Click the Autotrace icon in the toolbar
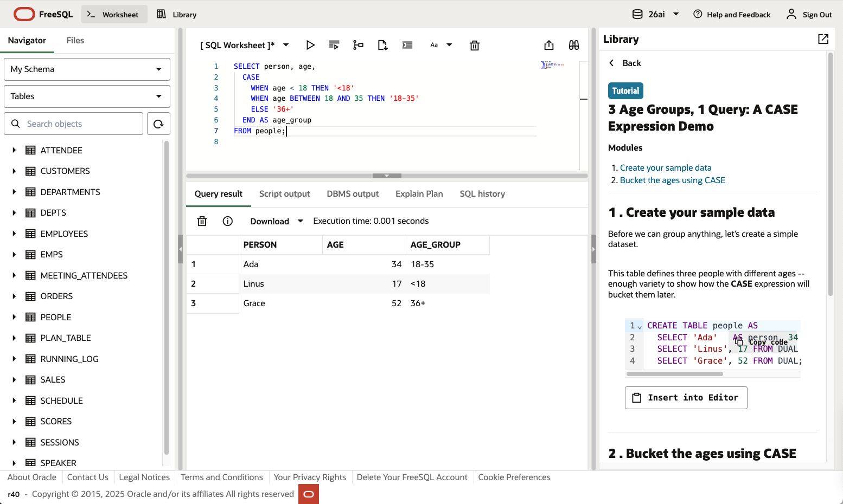This screenshot has width=843, height=504. pyautogui.click(x=382, y=45)
